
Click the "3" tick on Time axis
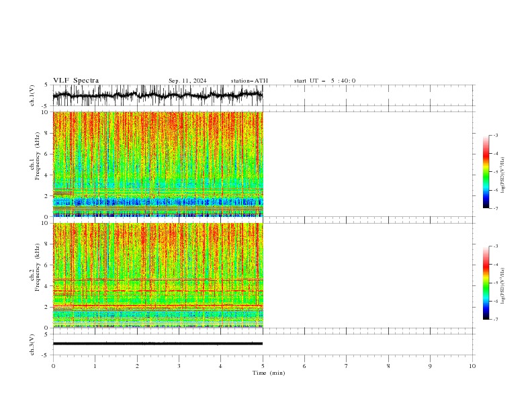(x=179, y=366)
